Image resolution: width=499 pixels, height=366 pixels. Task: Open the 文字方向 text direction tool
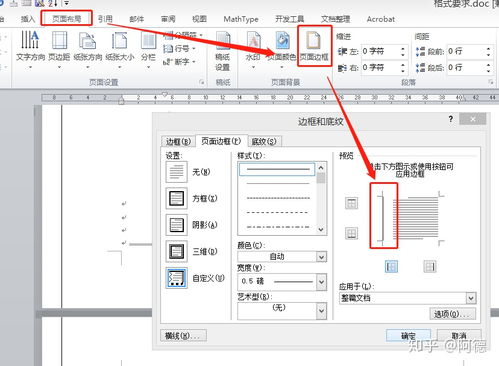pyautogui.click(x=30, y=49)
